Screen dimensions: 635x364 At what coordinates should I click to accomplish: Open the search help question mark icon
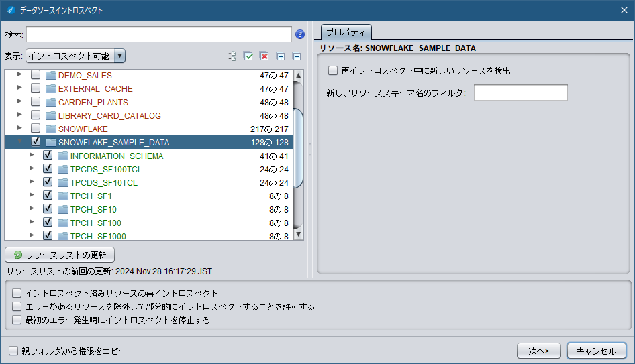tap(299, 34)
